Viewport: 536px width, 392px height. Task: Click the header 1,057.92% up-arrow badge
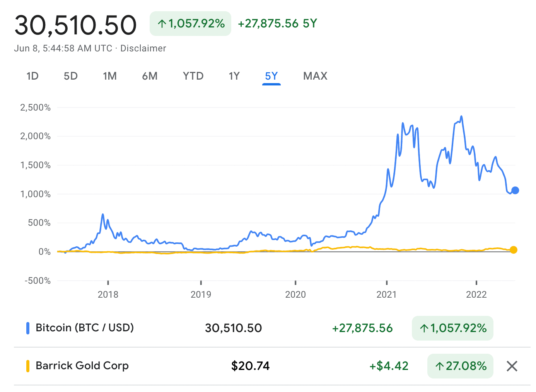(191, 24)
